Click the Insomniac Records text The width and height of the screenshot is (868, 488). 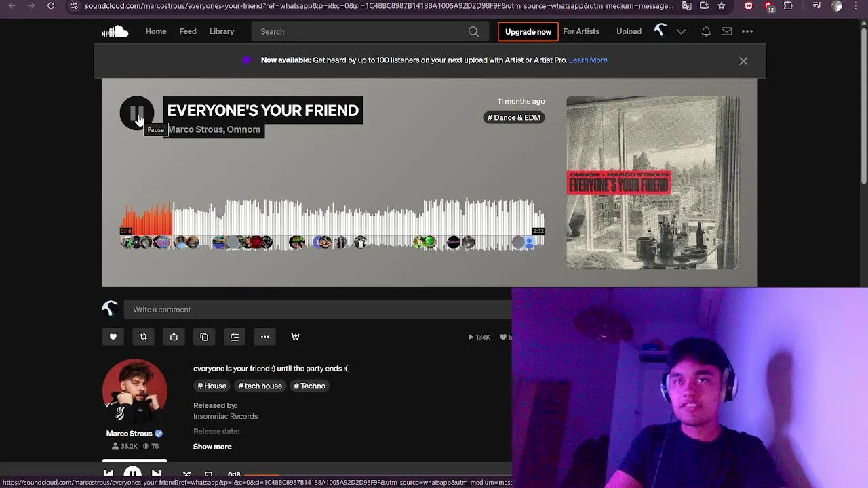point(225,417)
